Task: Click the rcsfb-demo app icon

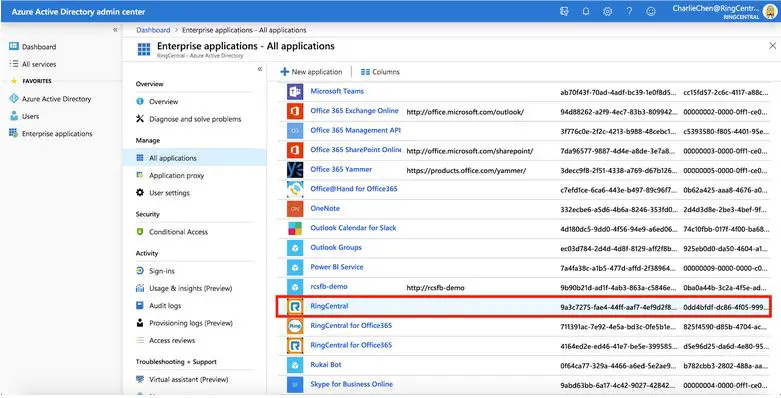Action: point(295,287)
